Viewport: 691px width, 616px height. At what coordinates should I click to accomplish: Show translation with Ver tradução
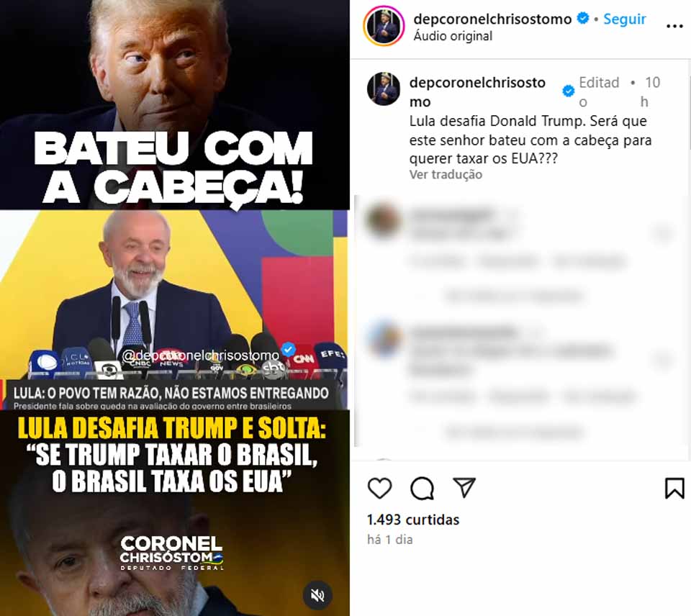pos(446,174)
